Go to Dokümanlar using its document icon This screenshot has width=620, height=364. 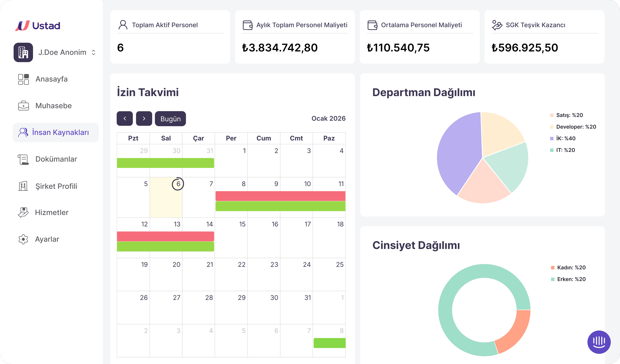coord(23,159)
